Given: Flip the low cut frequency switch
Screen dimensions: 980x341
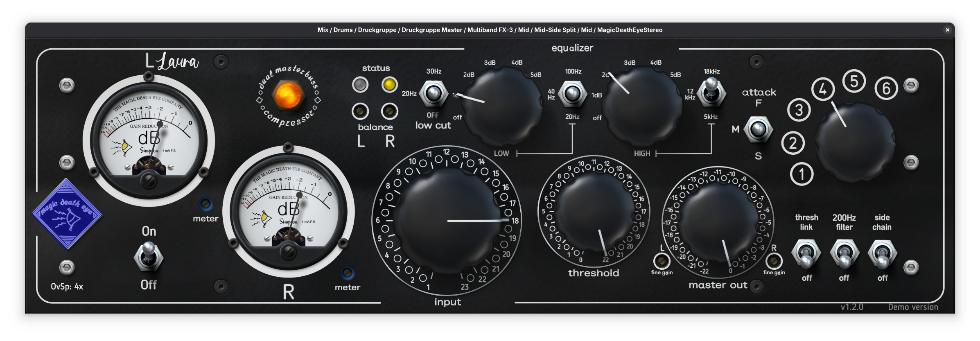Looking at the screenshot, I should point(434,94).
